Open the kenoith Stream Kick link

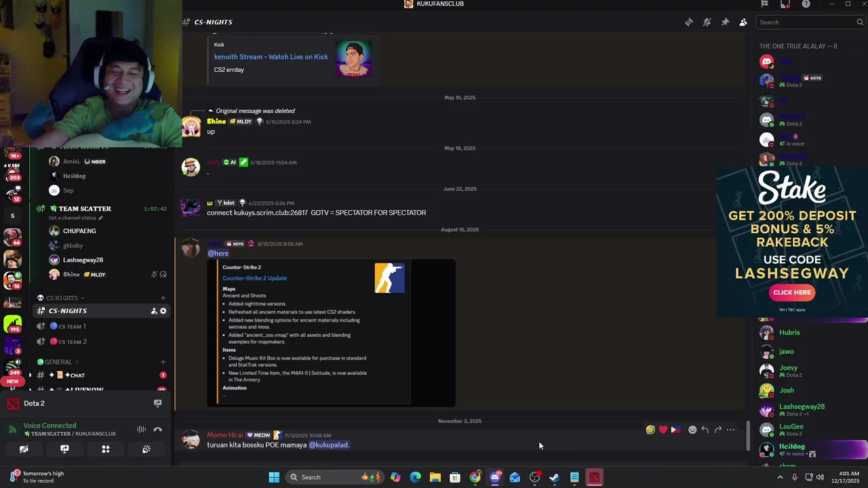271,57
